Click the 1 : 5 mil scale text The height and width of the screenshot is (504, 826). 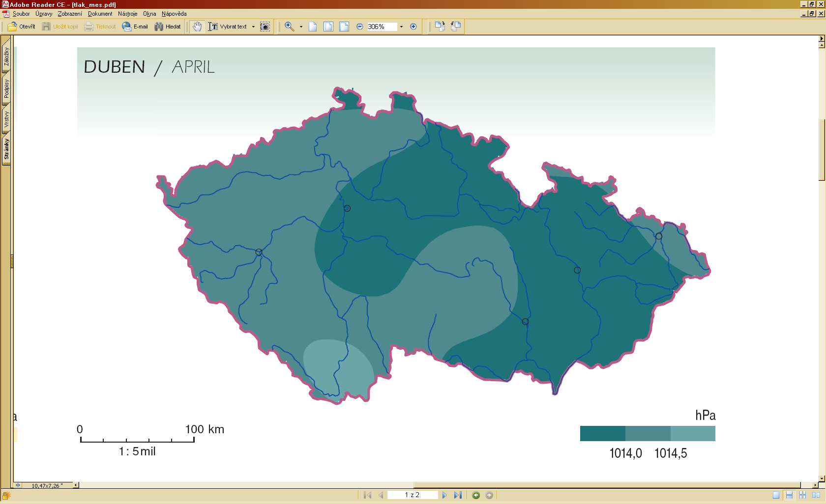coord(137,451)
